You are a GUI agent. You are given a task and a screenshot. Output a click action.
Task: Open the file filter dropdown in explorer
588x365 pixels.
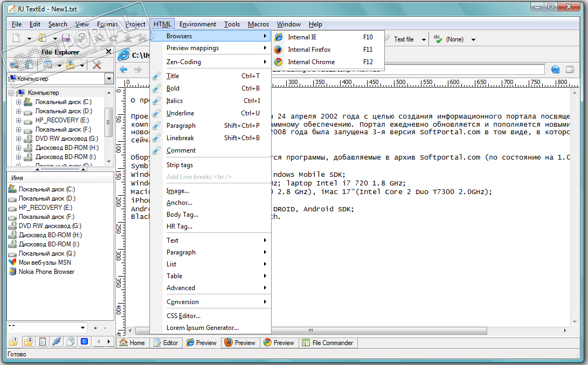82,328
